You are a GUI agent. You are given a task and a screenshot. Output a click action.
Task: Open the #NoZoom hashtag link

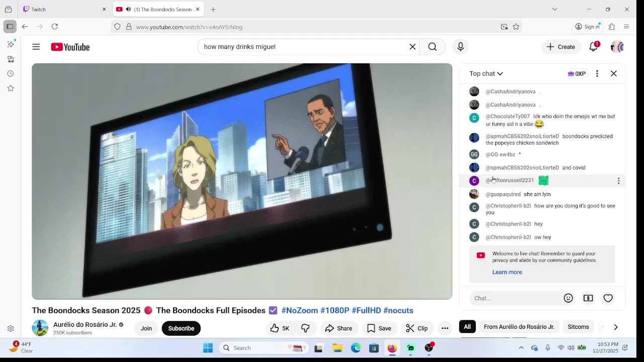[x=300, y=311]
